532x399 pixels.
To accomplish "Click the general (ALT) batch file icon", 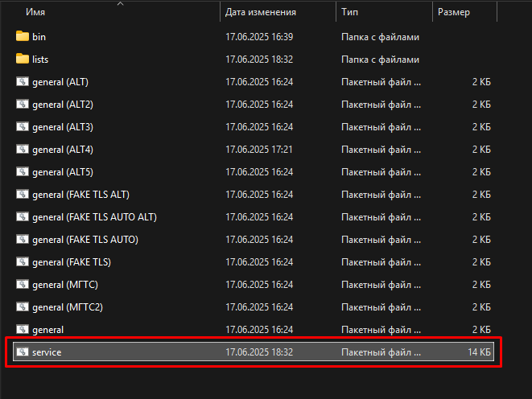I will (x=23, y=81).
